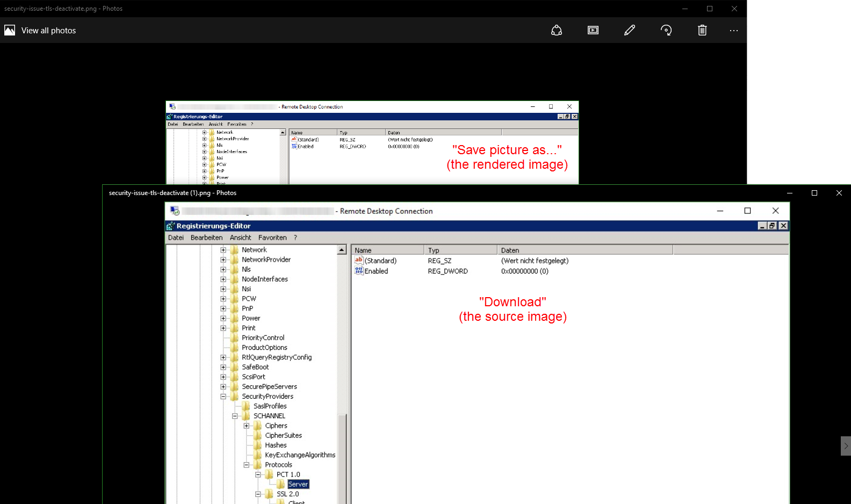Open the Datei menu in large editor
851x504 pixels.
pos(176,237)
